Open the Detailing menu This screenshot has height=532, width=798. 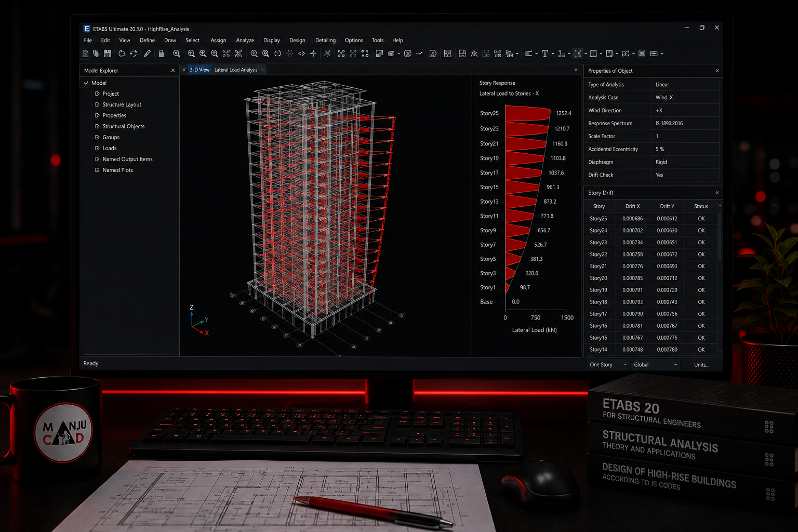coord(325,40)
